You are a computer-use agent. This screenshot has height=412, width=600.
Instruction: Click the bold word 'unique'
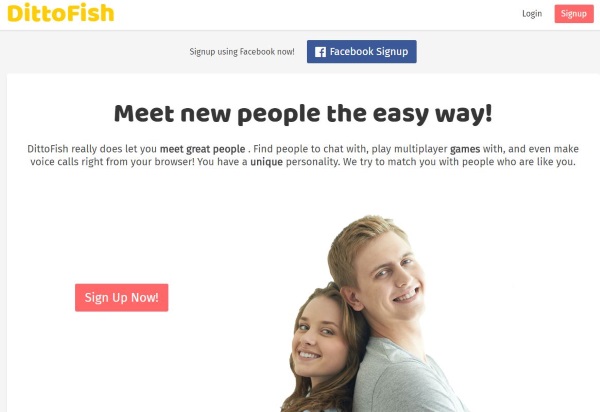[x=266, y=162]
